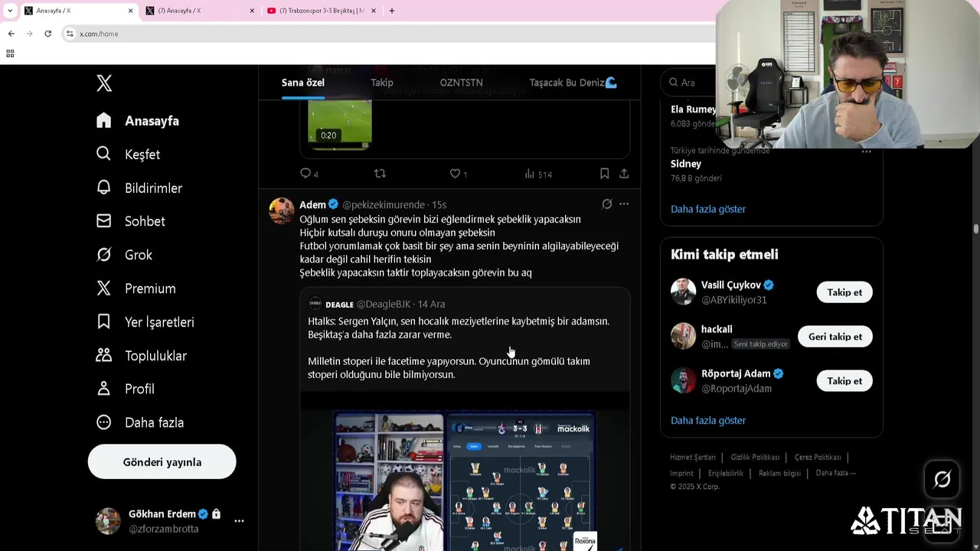
Task: Open Profil page
Action: coord(125,389)
